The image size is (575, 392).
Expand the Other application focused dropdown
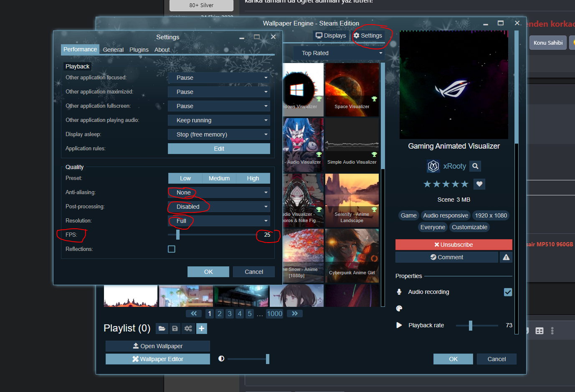[x=219, y=78]
